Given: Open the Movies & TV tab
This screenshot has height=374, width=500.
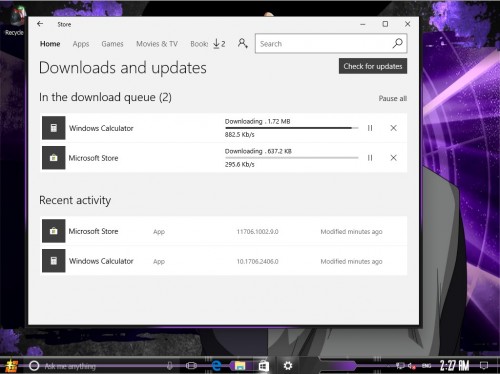Looking at the screenshot, I should 157,44.
